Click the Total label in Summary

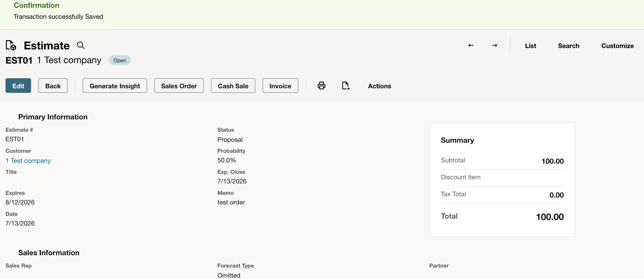point(449,216)
